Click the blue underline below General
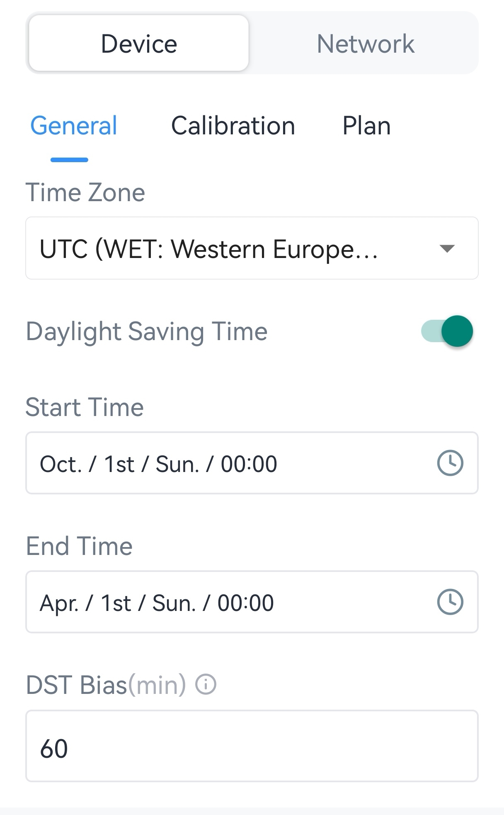504x815 pixels. tap(69, 160)
